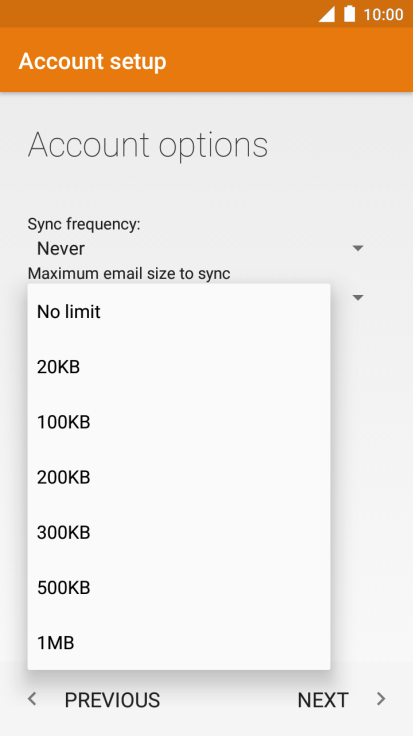Open the Sync frequency dropdown arrow
413x736 pixels.
(358, 248)
